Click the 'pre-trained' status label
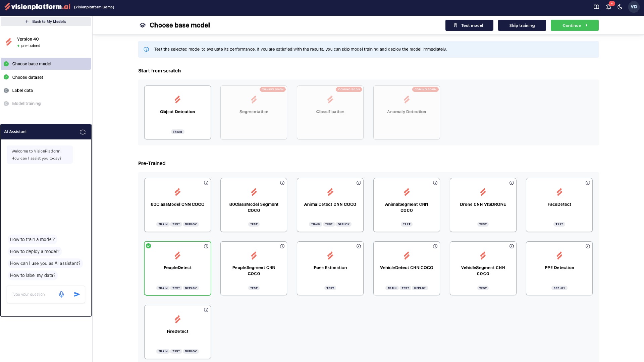 click(x=31, y=46)
